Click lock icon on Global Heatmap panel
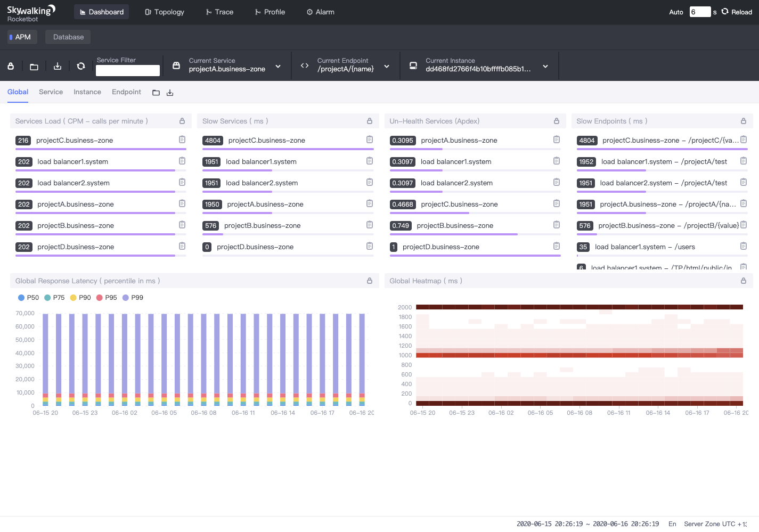The image size is (759, 532). pos(744,281)
